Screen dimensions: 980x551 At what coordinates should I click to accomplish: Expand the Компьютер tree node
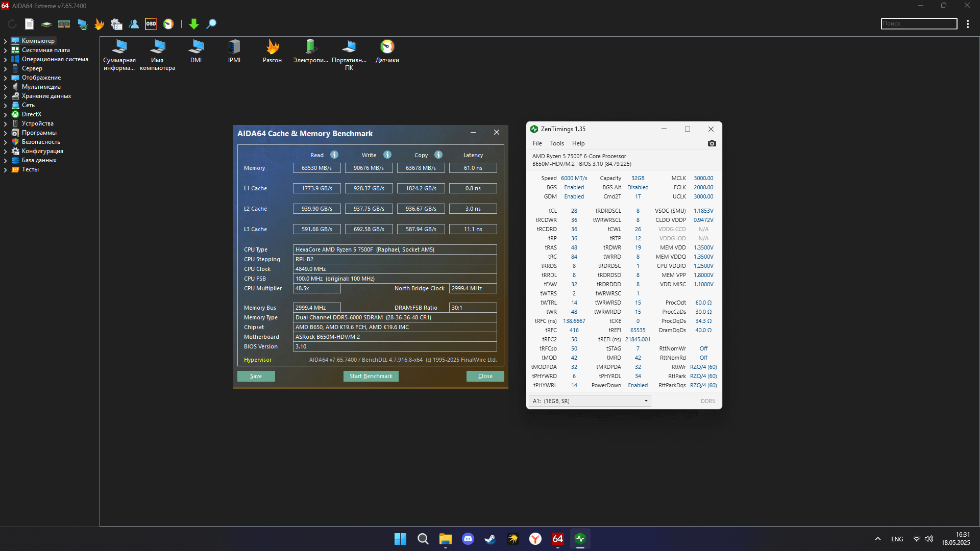click(x=5, y=41)
